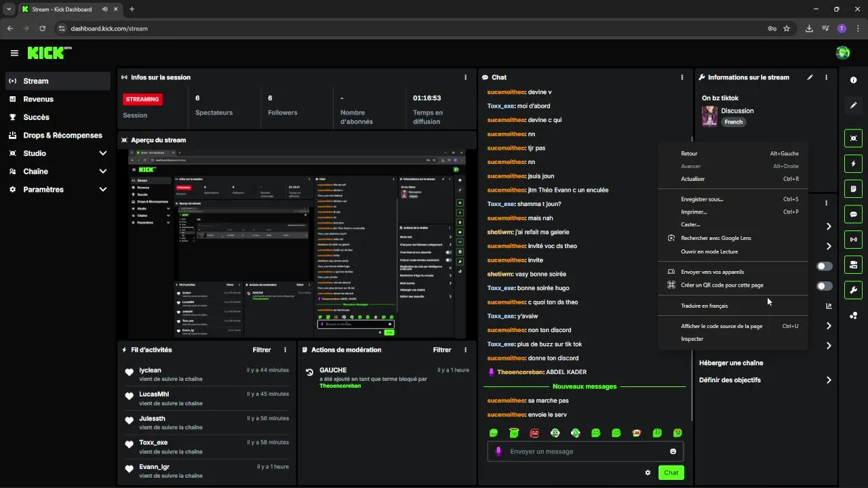Bookmark this page with star icon

tap(787, 28)
